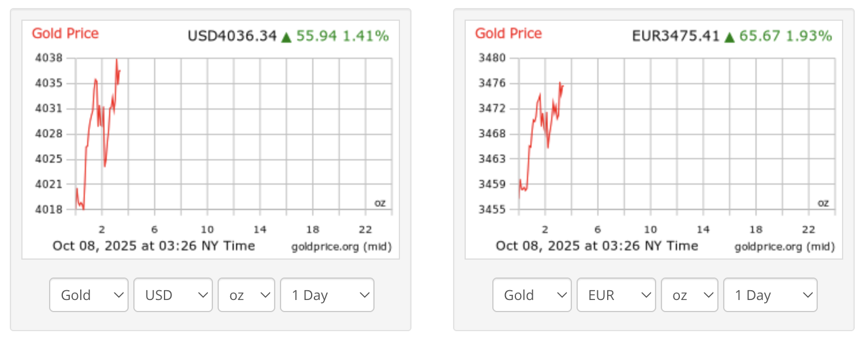The width and height of the screenshot is (868, 345).
Task: Open the 'EUR' currency dropdown
Action: 616,295
